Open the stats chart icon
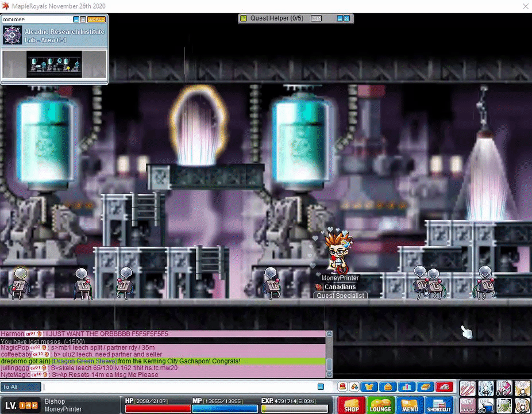The height and width of the screenshot is (414, 532). coord(407,386)
